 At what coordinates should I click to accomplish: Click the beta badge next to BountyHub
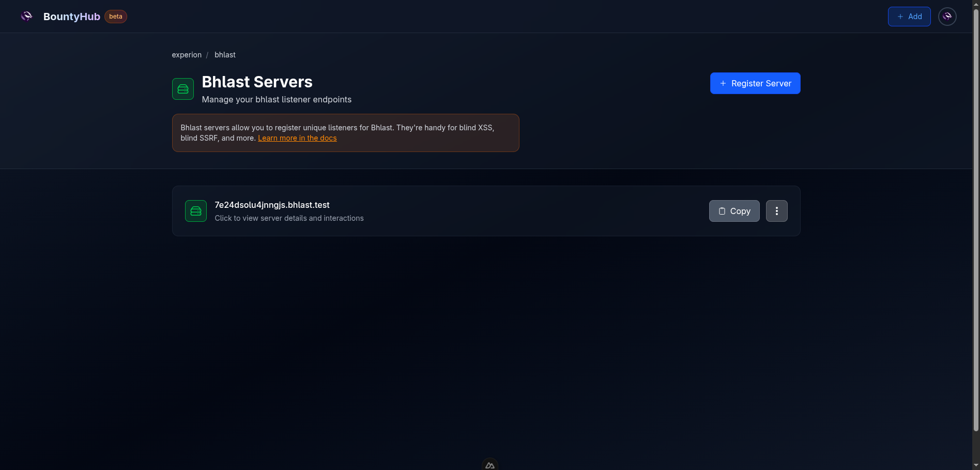[x=115, y=16]
